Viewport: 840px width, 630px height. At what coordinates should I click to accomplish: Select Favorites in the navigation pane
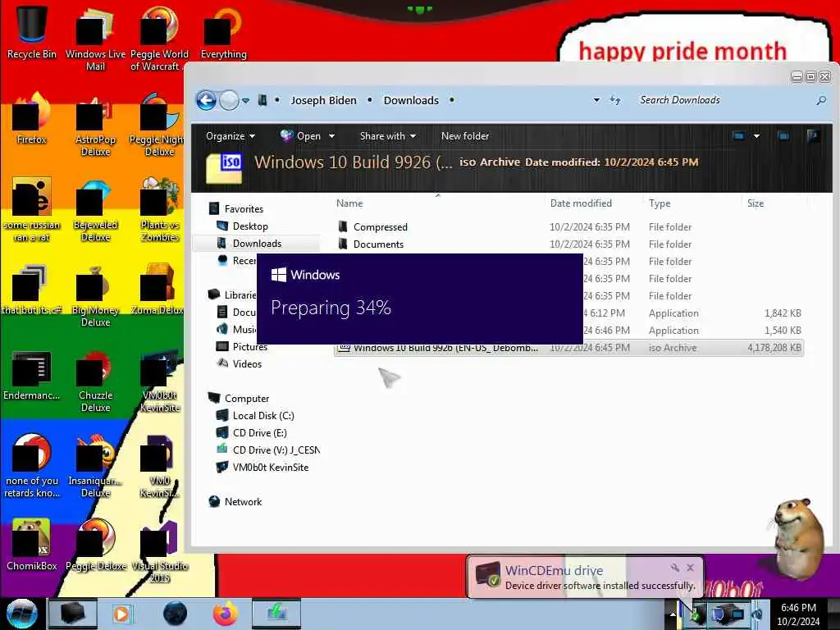[235, 209]
